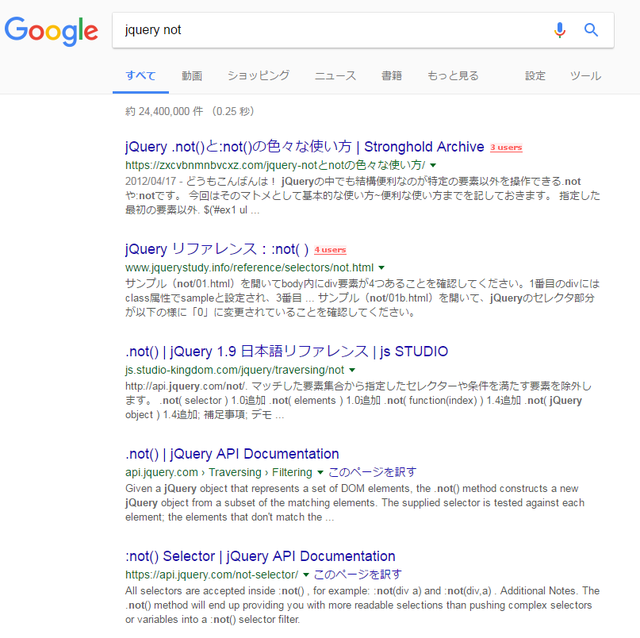
Task: Open 'jQuery リファレンス：:not( )' result
Action: coord(217,249)
